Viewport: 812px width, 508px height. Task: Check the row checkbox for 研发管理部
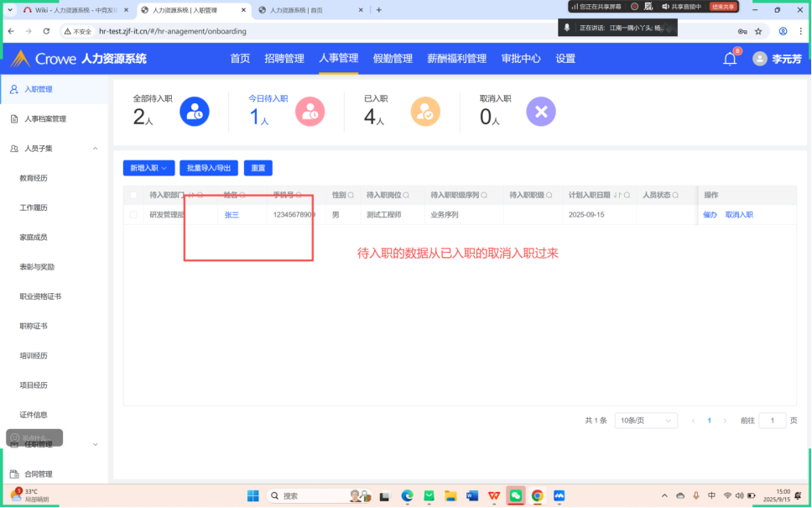click(x=133, y=215)
